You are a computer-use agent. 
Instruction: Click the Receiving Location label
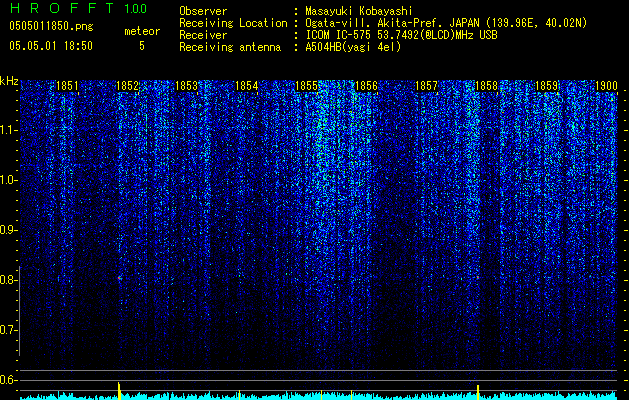pos(233,23)
